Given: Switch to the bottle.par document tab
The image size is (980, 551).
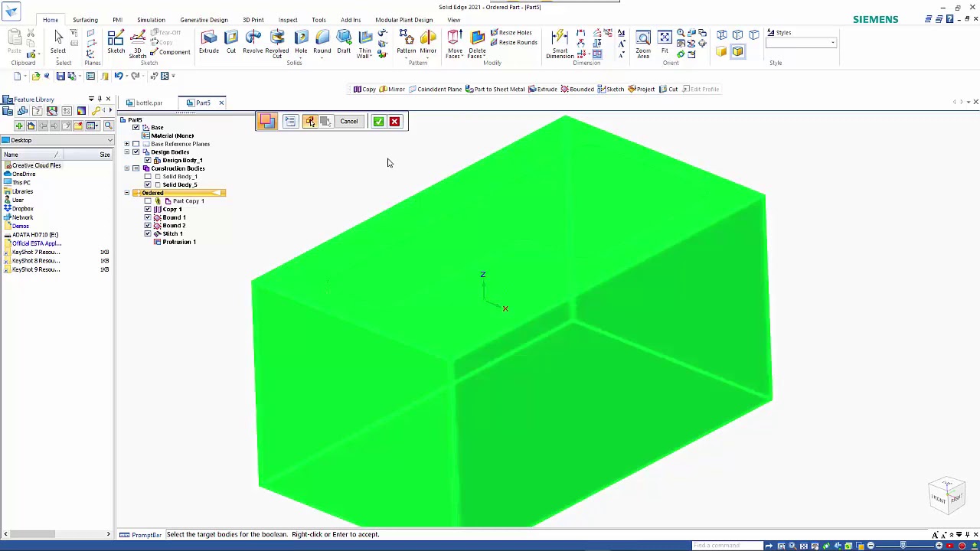Looking at the screenshot, I should [145, 103].
